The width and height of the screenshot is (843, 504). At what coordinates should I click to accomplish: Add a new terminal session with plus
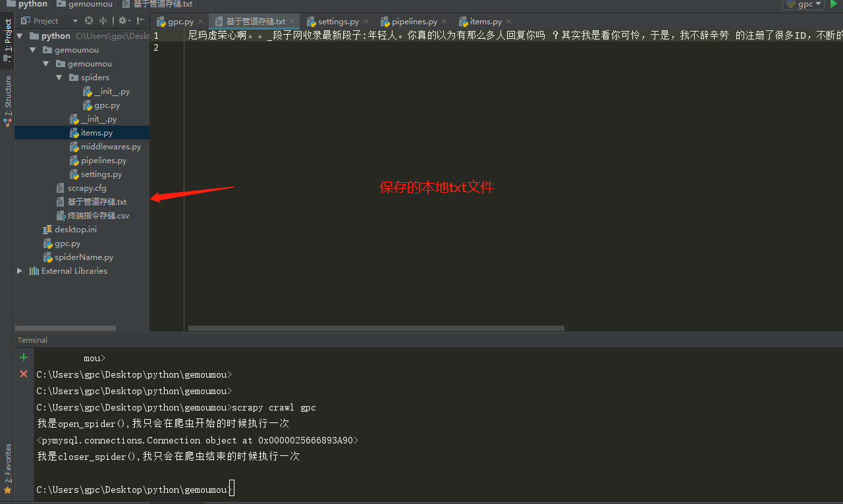24,357
